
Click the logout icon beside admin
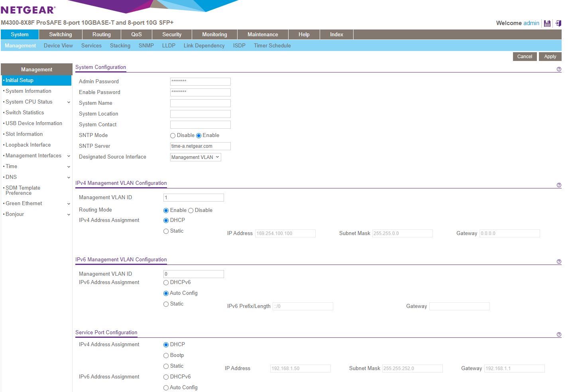coord(558,24)
